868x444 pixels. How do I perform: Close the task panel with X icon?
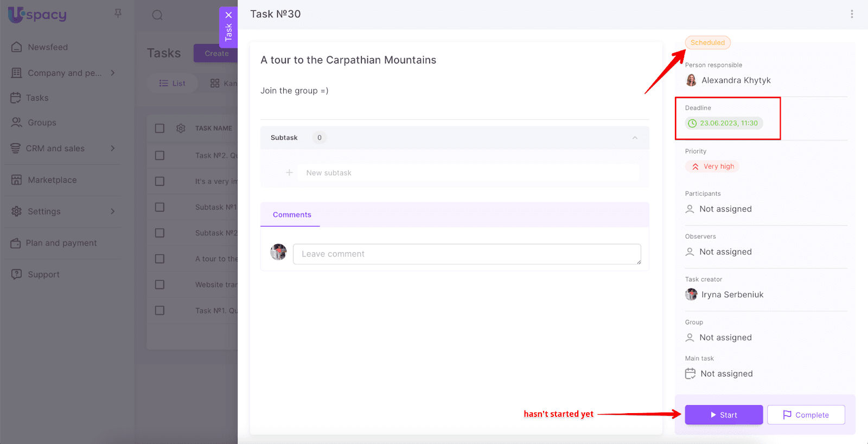click(228, 15)
